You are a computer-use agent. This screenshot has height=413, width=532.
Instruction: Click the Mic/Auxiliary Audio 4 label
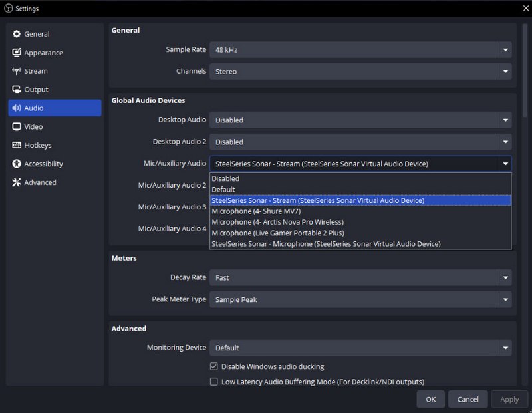point(172,229)
